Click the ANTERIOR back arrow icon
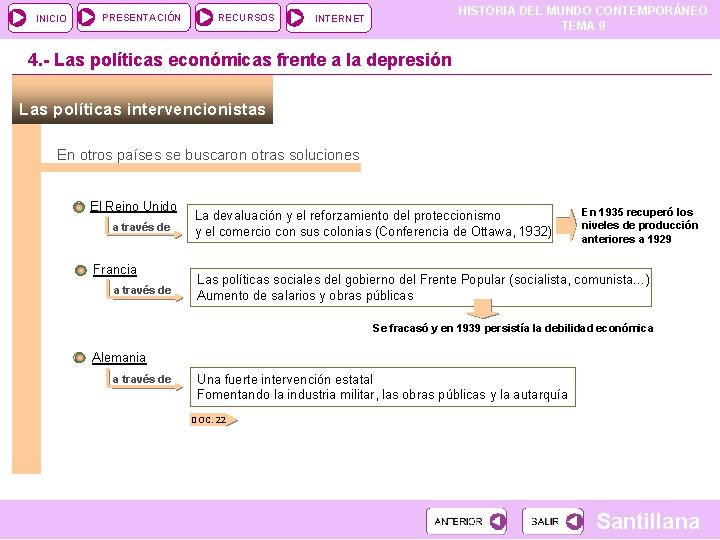 point(498,521)
